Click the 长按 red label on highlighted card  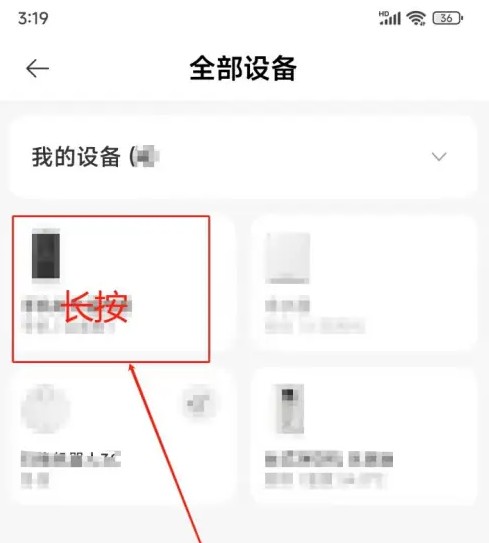click(x=96, y=307)
